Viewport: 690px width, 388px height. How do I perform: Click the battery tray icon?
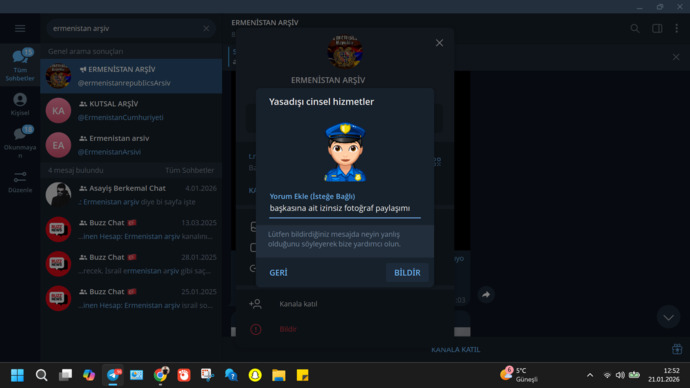634,375
